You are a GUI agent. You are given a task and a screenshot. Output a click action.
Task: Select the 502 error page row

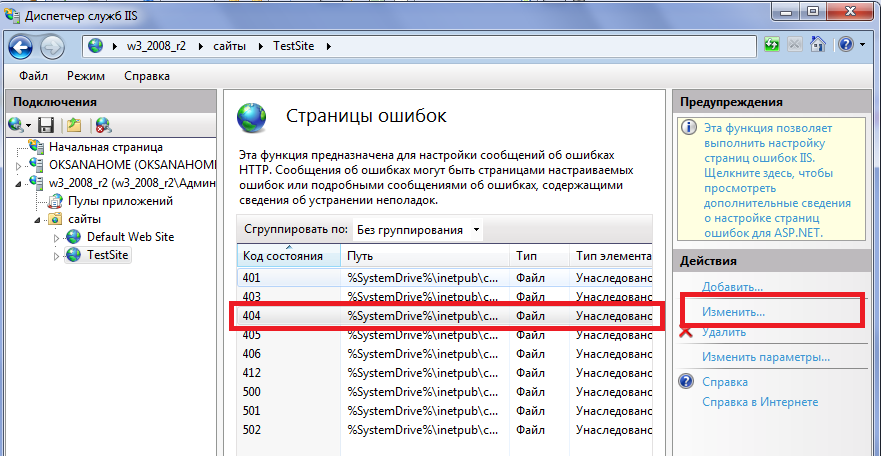444,430
